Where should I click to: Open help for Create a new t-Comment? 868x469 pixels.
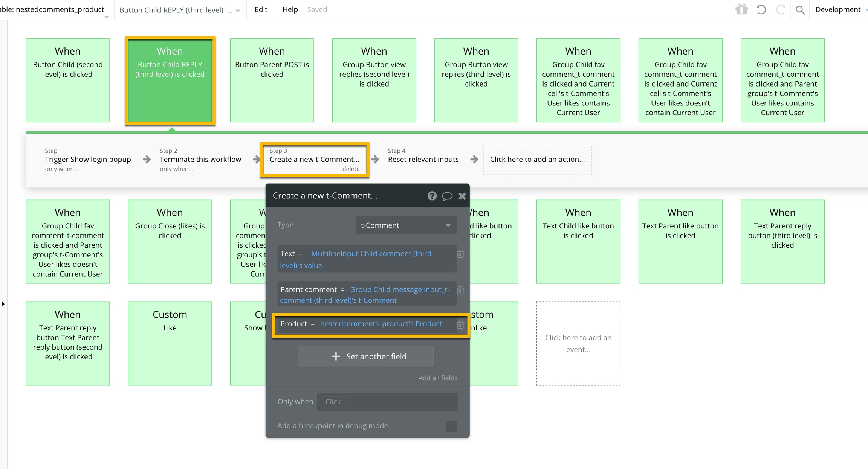[x=432, y=196]
